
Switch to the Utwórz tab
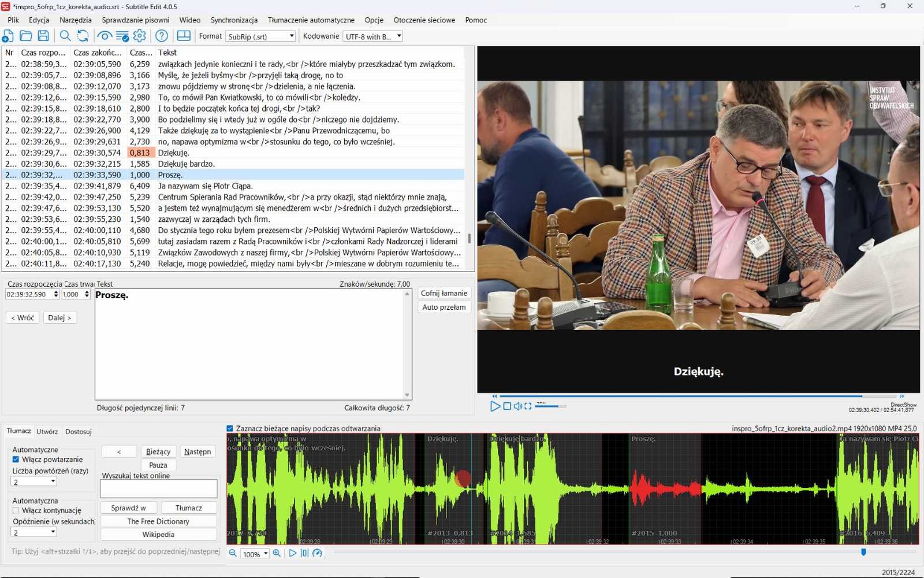point(47,431)
